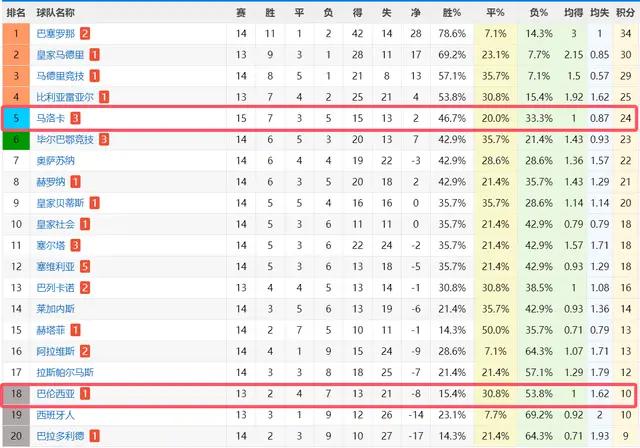Viewport: 640px width, 448px height.
Task: Click the red badge beside 阿拉维斯
Action: [84, 351]
